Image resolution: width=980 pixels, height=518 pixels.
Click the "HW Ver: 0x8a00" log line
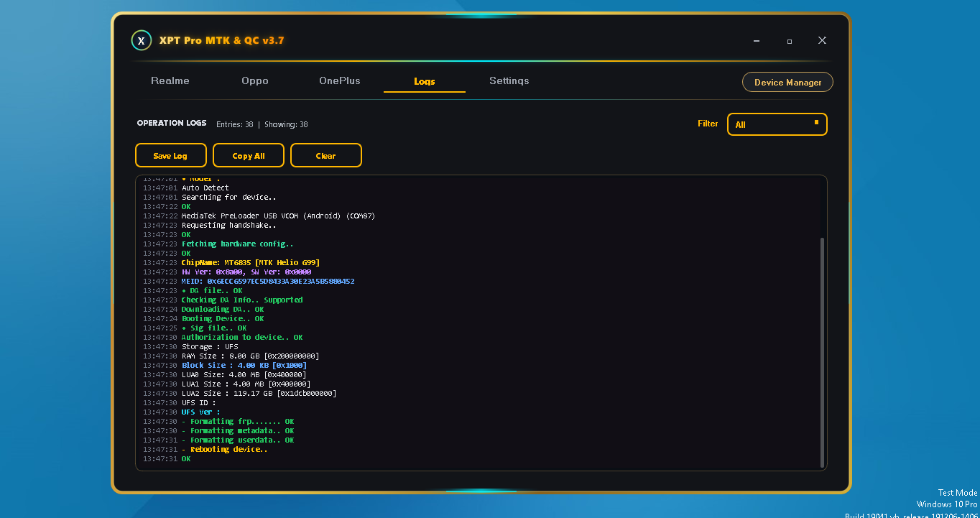pyautogui.click(x=246, y=272)
